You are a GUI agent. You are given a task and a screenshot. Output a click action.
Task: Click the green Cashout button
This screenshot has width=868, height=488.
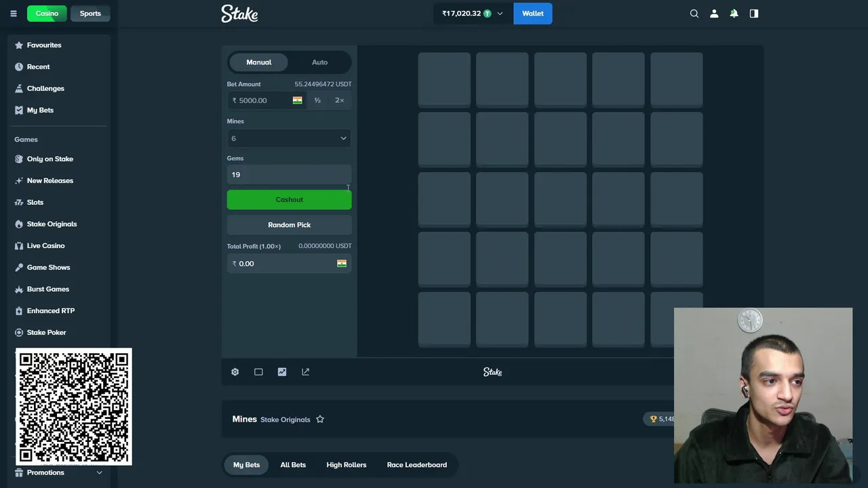289,199
